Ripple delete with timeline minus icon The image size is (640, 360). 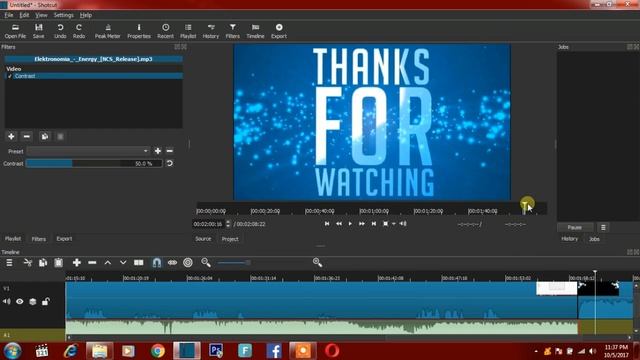point(92,263)
